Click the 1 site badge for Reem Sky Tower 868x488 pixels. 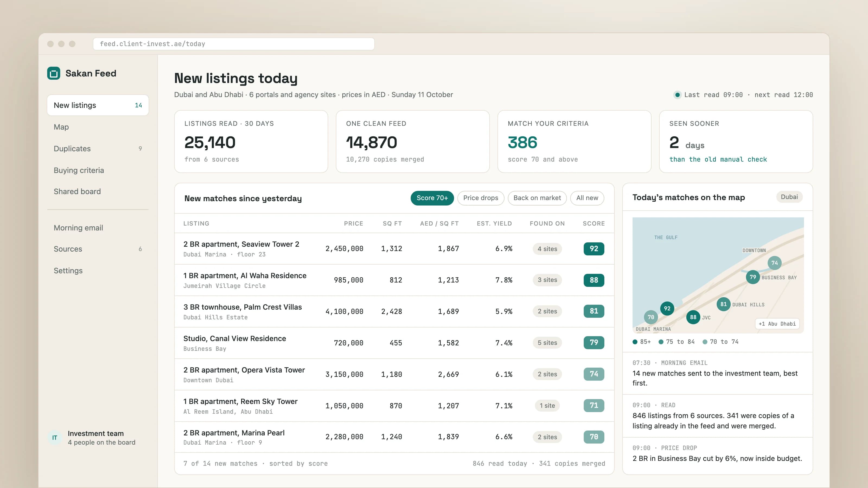(547, 406)
